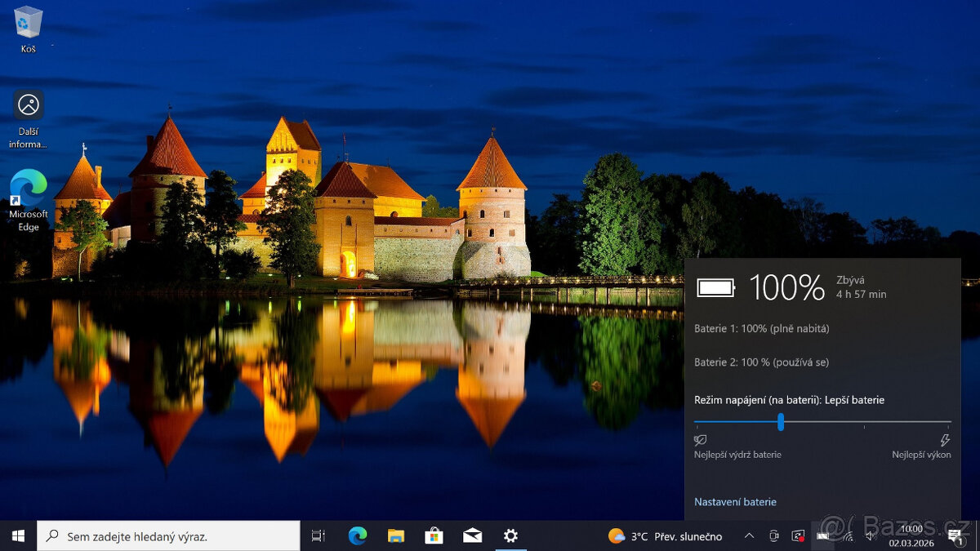Open Microsoft Edge from the taskbar
This screenshot has height=551, width=980.
(x=357, y=536)
